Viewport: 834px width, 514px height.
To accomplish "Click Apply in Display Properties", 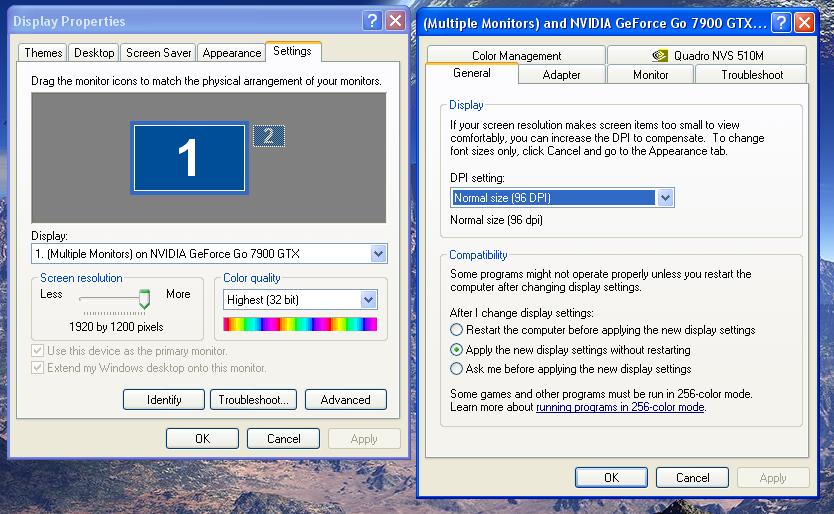I will click(x=364, y=438).
